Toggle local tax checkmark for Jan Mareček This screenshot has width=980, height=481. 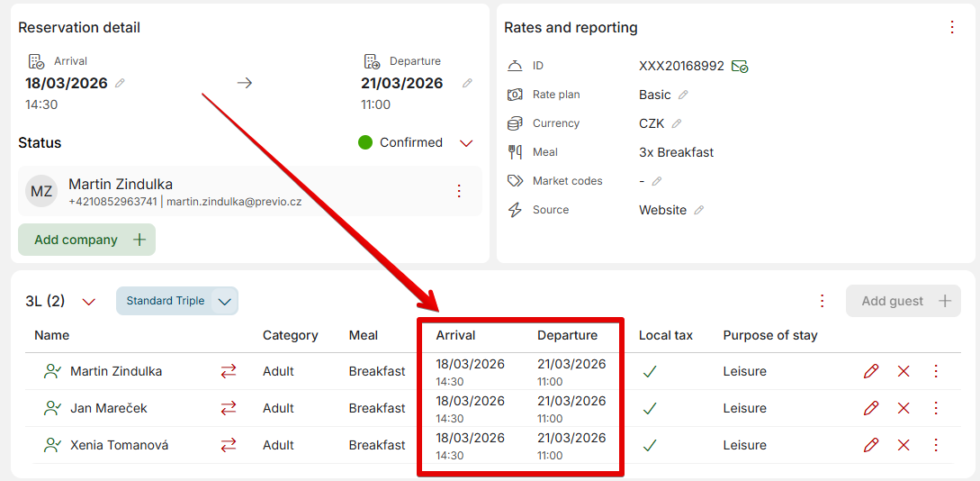click(x=650, y=408)
